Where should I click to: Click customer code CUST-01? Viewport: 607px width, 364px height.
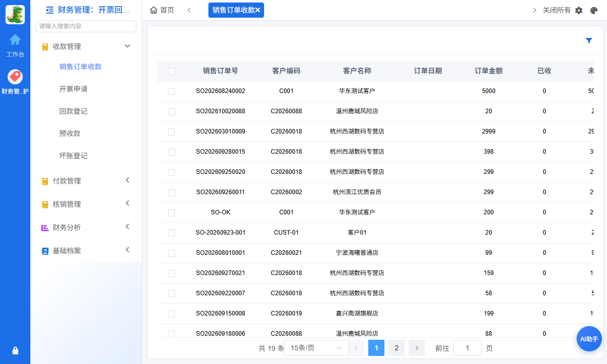(x=286, y=233)
